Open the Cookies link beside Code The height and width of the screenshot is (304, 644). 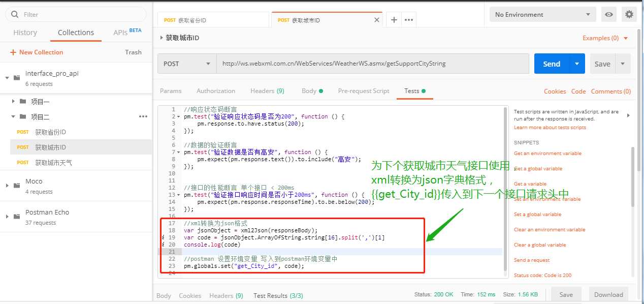(x=555, y=92)
